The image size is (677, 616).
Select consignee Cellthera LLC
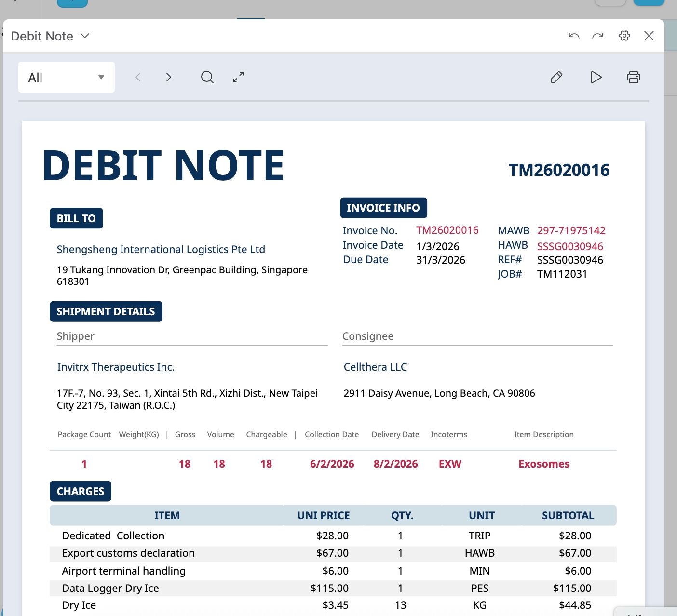(375, 367)
